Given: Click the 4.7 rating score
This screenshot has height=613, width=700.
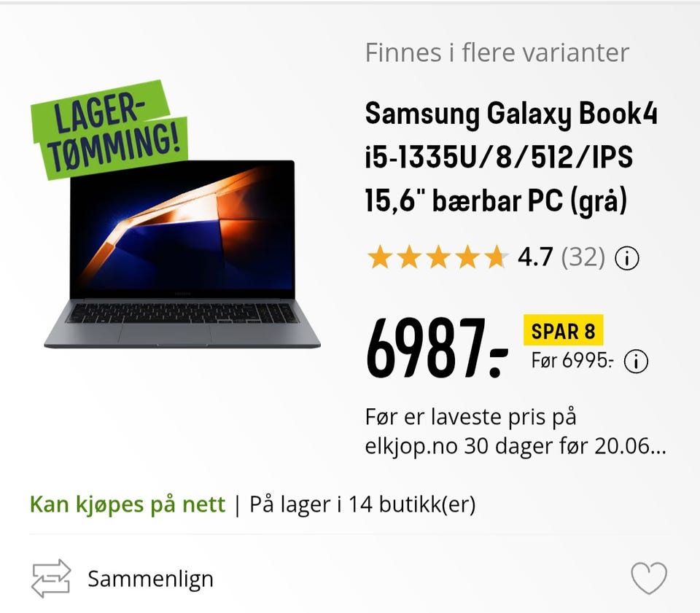Looking at the screenshot, I should 535,257.
